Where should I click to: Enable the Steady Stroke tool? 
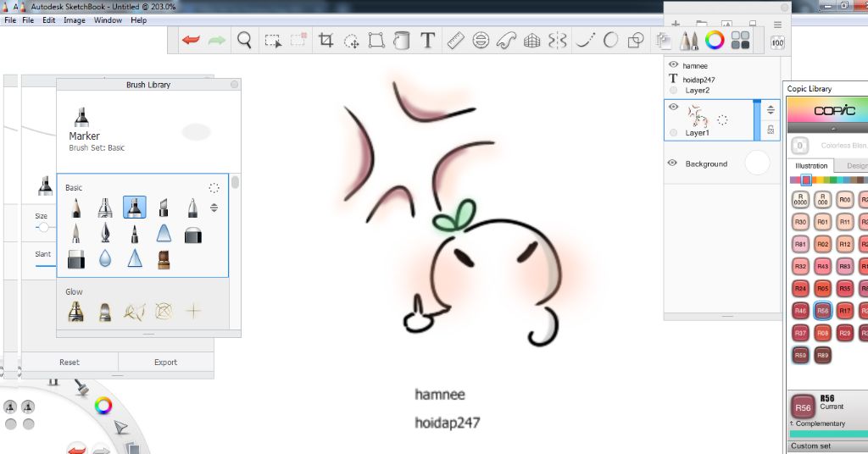tap(585, 41)
